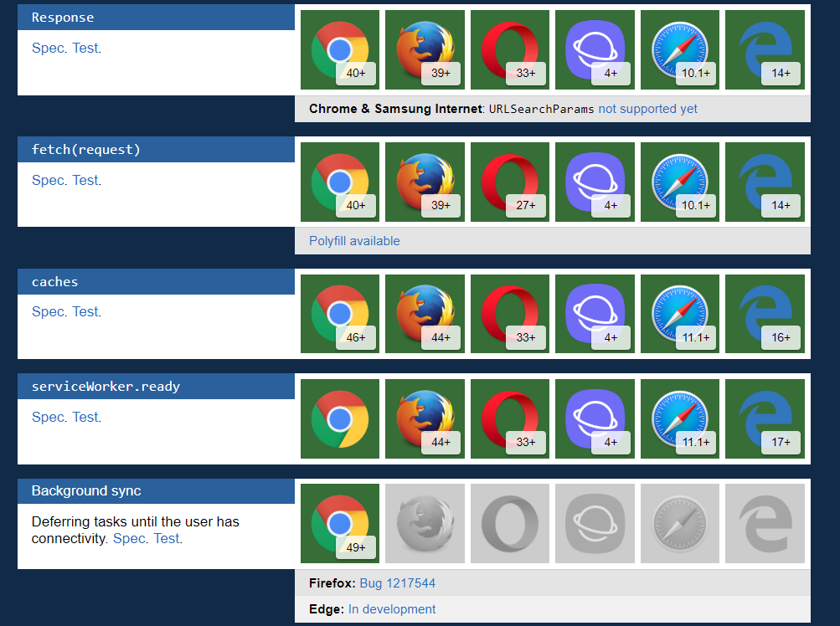Click the Firefox icon in the caches row
Viewport: 840px width, 626px height.
(x=425, y=314)
